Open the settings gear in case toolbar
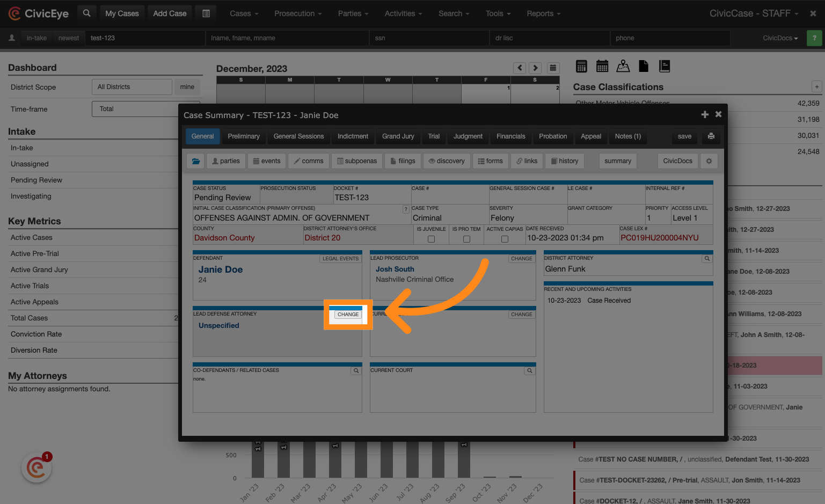825x504 pixels. point(709,161)
